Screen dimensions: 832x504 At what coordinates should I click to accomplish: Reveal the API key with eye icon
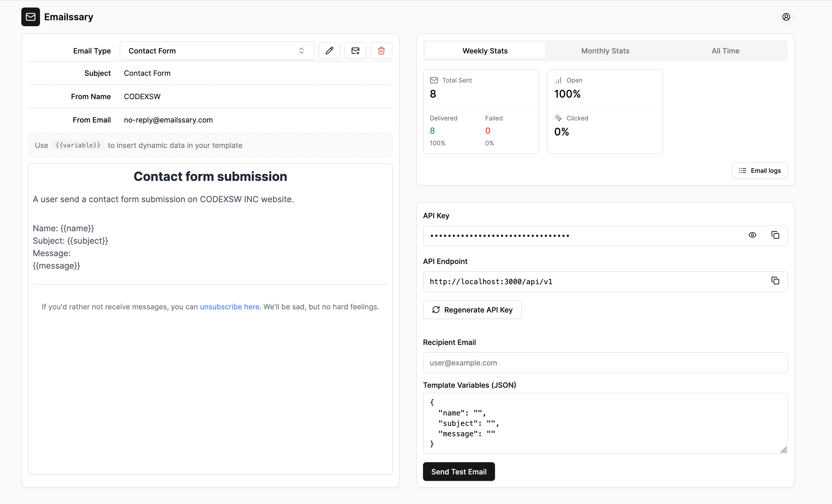752,235
